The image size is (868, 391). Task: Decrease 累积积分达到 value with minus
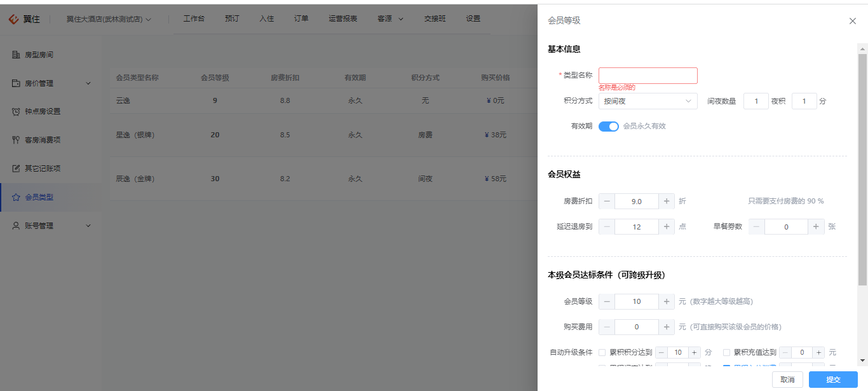(661, 352)
